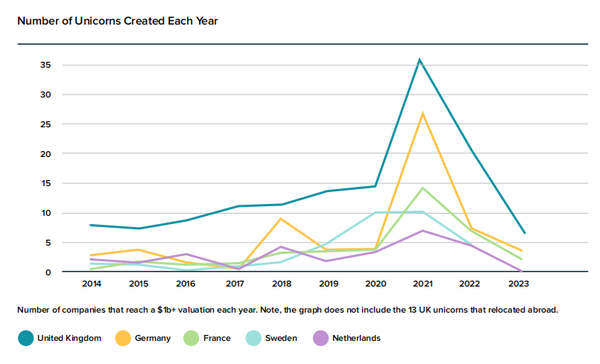Click the Germany line bump at 2018
Image resolution: width=600 pixels, height=364 pixels.
click(x=281, y=219)
